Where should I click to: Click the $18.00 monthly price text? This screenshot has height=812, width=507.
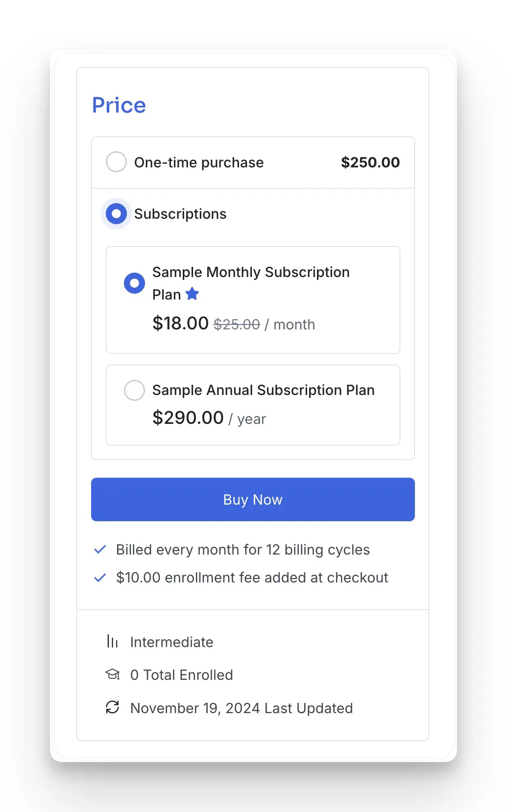click(180, 324)
